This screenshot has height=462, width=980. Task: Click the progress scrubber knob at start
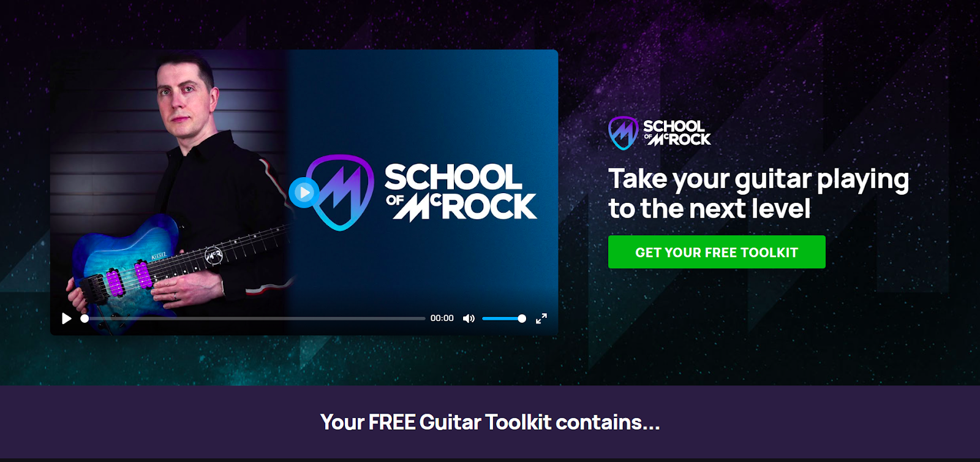(85, 319)
